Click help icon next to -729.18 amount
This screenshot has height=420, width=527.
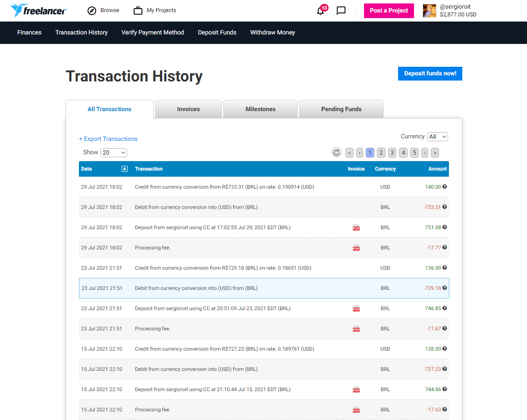point(445,288)
